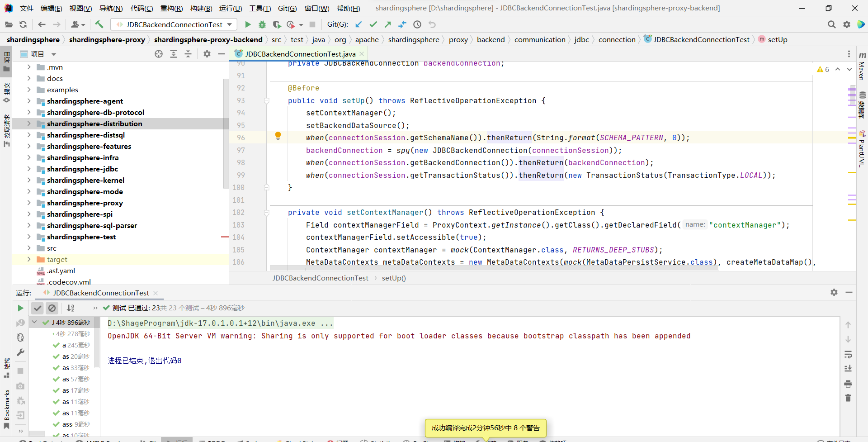This screenshot has height=442, width=868.
Task: Click the Sync/Reload from disk icon
Action: (x=23, y=24)
